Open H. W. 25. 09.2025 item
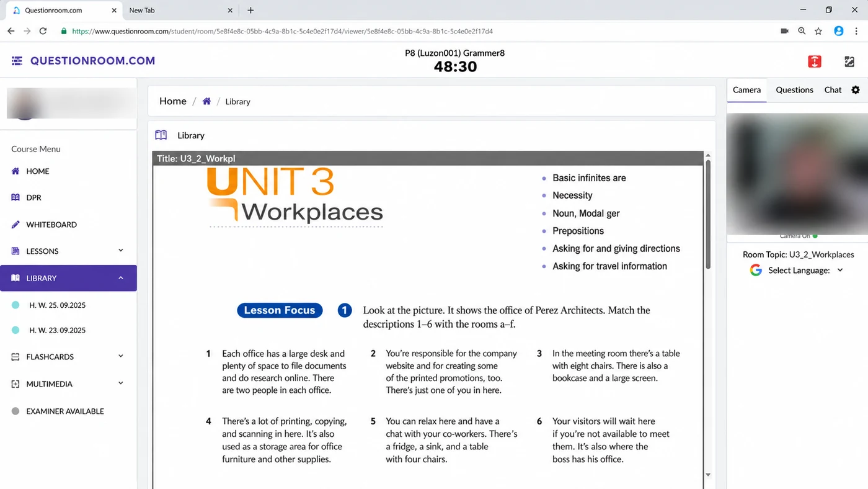Viewport: 868px width, 489px height. [57, 305]
